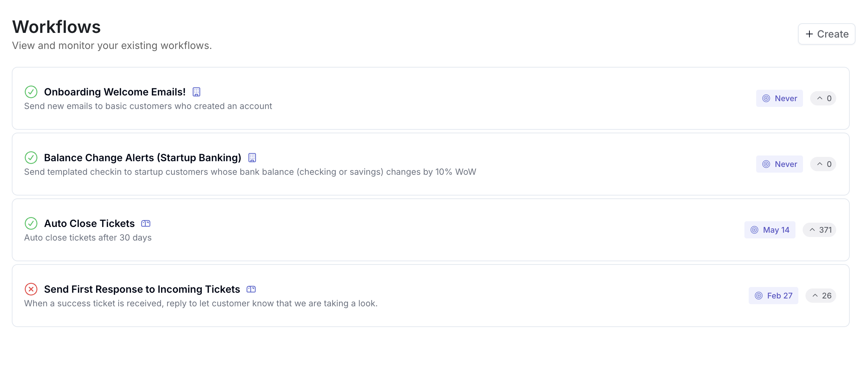Click red X status icon on Send First Response
This screenshot has width=868, height=366.
[31, 289]
